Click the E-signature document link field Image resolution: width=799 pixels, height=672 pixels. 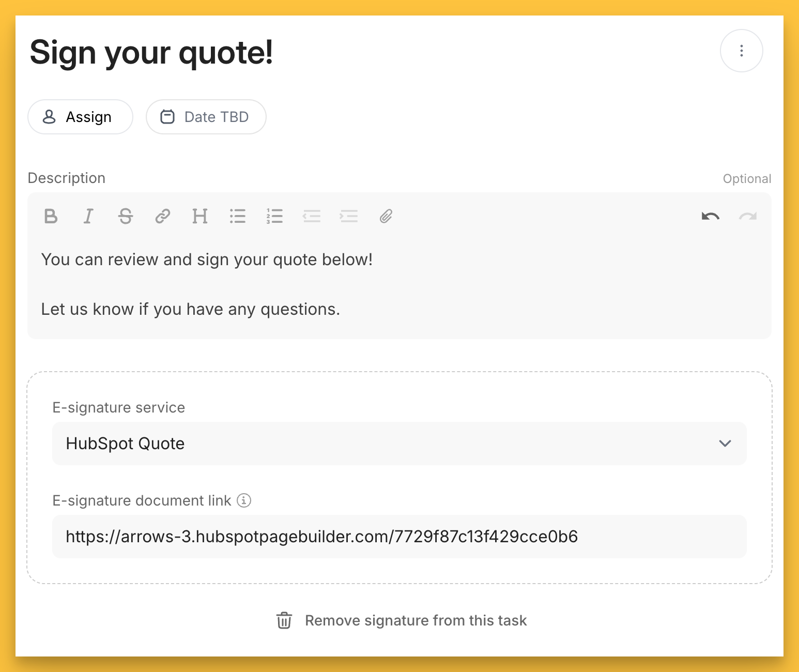click(x=399, y=537)
